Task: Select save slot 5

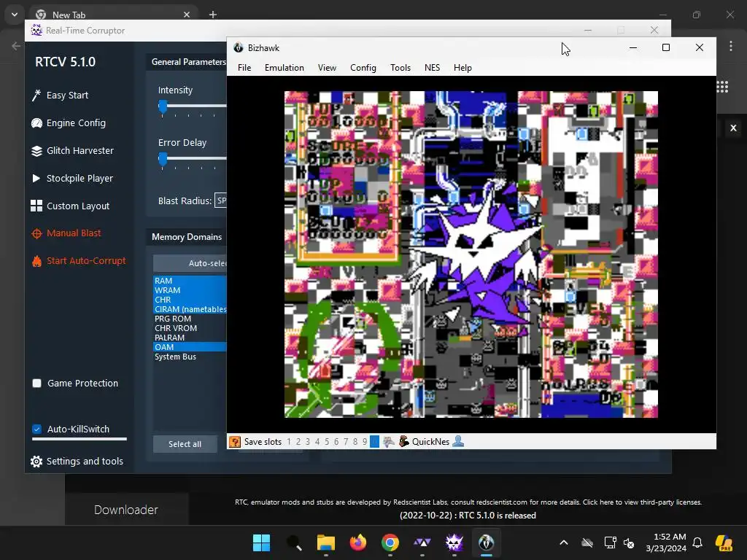Action: point(327,442)
